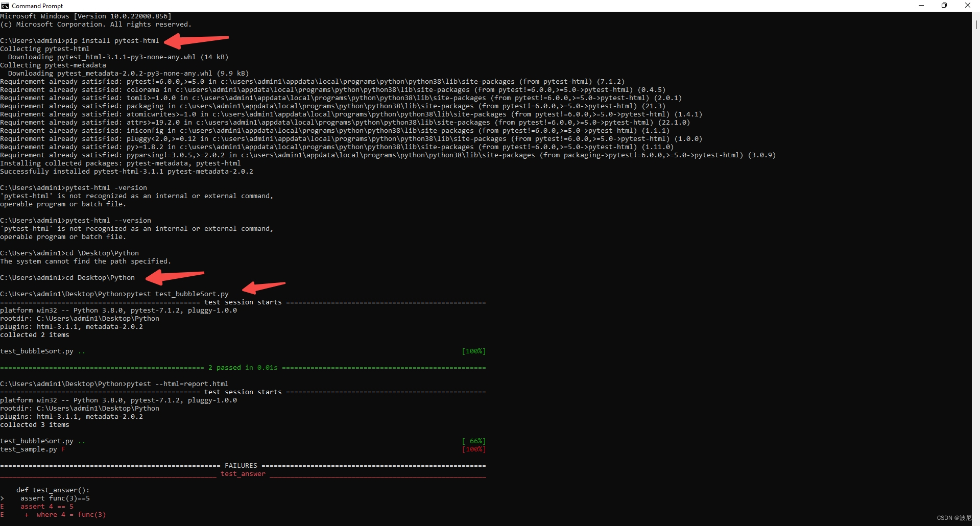Click the 'cd \Desktop\Python' command line
Image resolution: width=980 pixels, height=526 pixels.
[69, 253]
